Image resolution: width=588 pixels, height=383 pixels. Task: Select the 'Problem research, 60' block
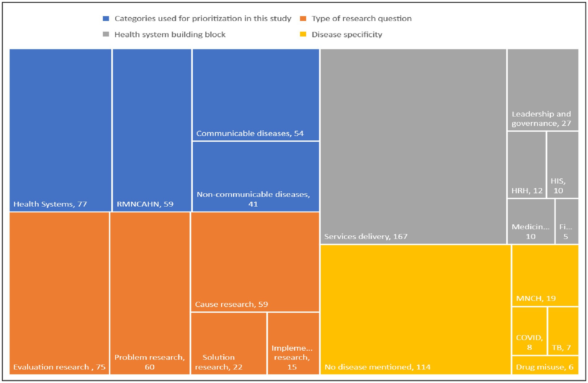[x=150, y=293]
